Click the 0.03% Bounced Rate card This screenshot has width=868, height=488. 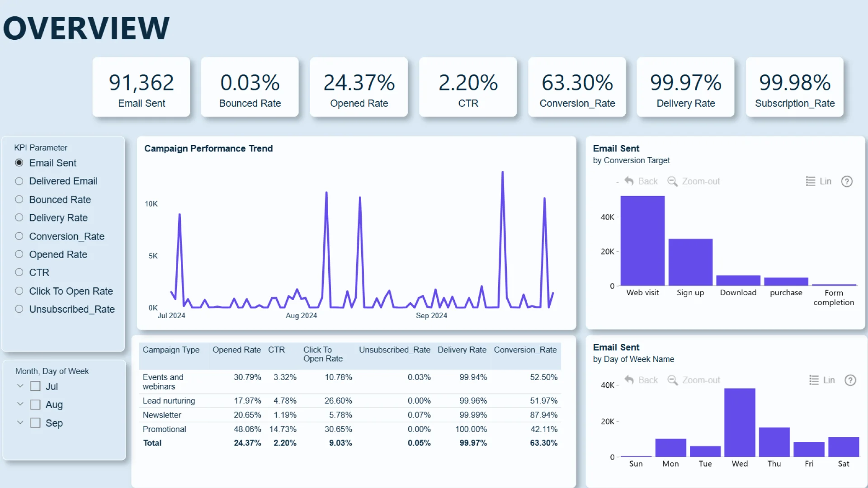click(x=250, y=87)
